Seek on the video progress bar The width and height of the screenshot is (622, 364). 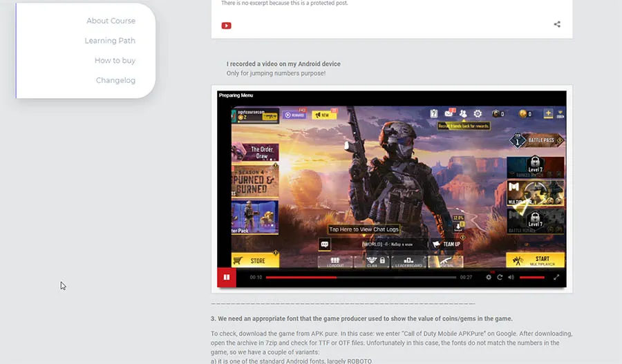pos(360,277)
